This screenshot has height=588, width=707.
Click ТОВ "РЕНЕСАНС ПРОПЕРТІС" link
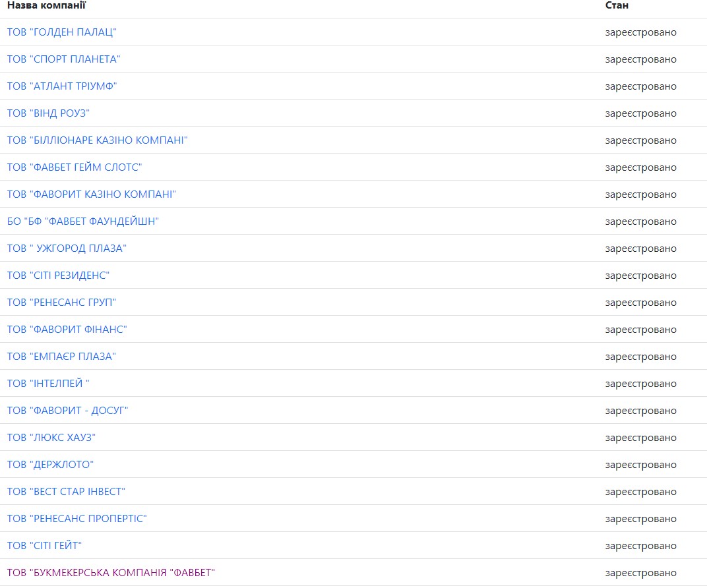coord(77,519)
